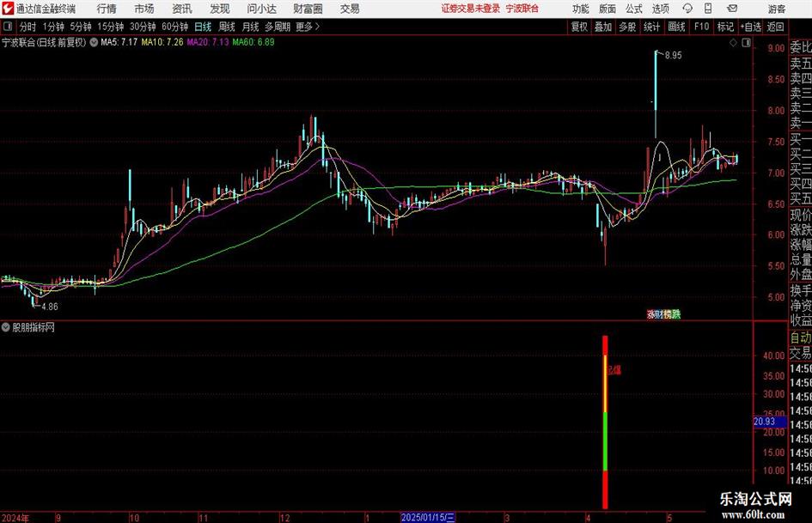Select the 多周期 tab

pyautogui.click(x=278, y=27)
